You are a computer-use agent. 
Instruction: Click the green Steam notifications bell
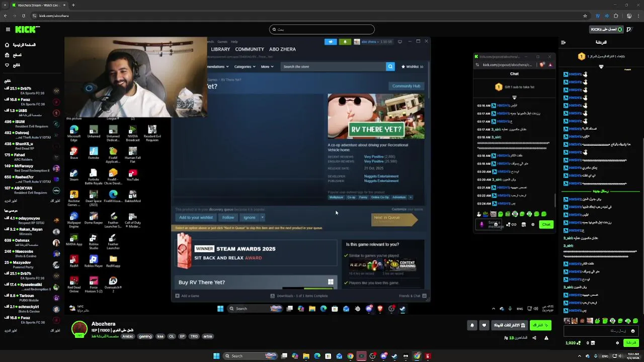(345, 42)
